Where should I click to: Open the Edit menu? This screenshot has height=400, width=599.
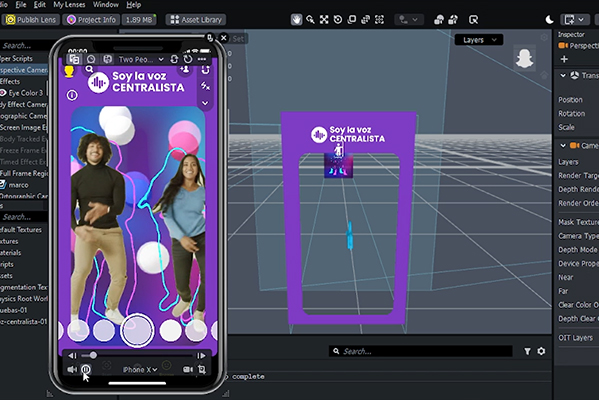(40, 5)
